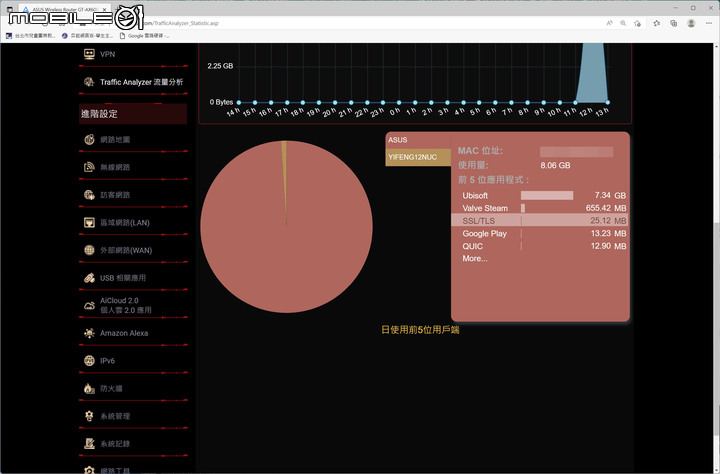The height and width of the screenshot is (474, 720).
Task: Click the scrollbar up arrow
Action: point(716,46)
